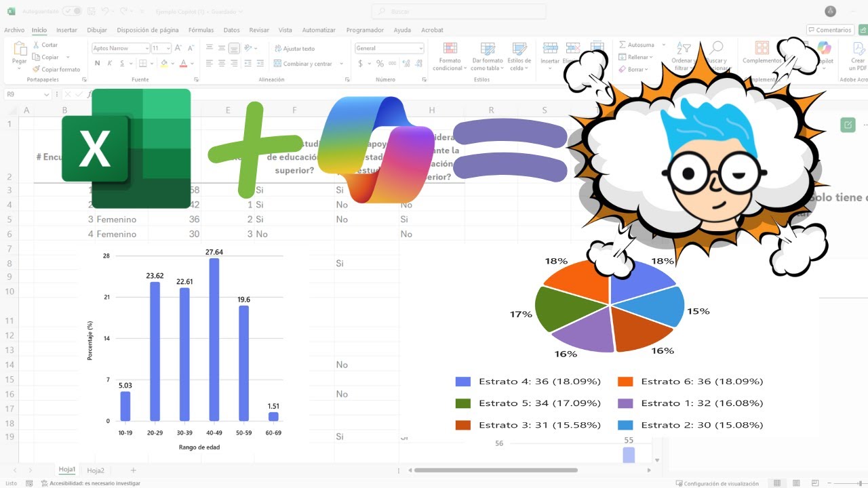Click the Pegar paste icon
This screenshot has width=868, height=488.
20,49
